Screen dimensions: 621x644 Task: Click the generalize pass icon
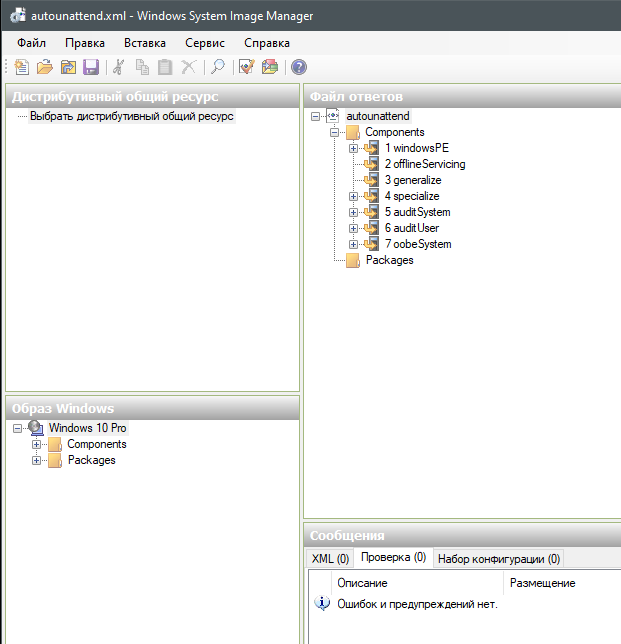(x=371, y=180)
